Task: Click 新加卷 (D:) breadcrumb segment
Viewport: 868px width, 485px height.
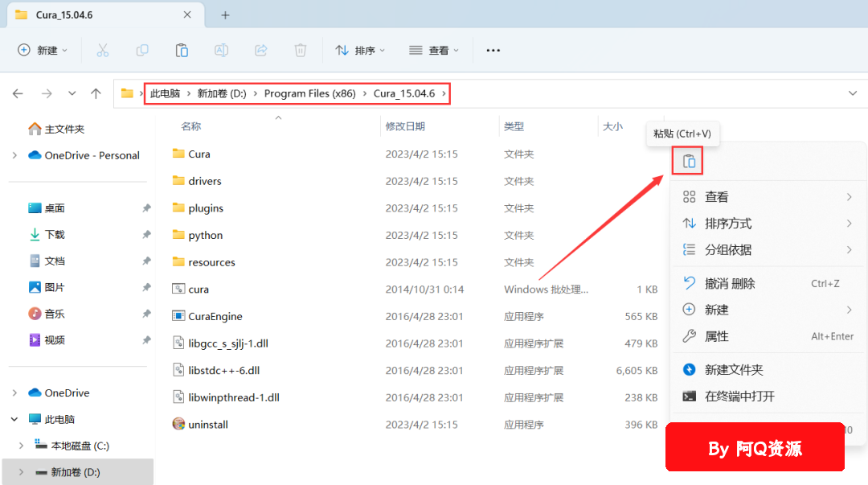Action: [222, 93]
